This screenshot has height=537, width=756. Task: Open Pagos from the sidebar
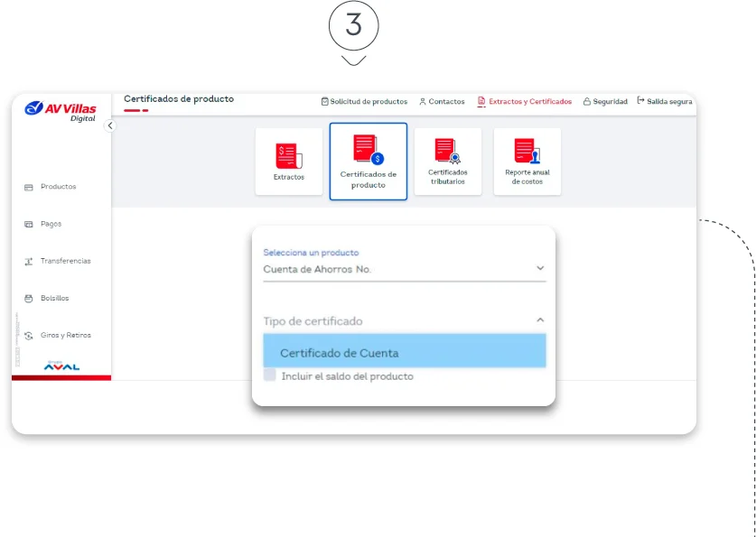[x=30, y=224]
